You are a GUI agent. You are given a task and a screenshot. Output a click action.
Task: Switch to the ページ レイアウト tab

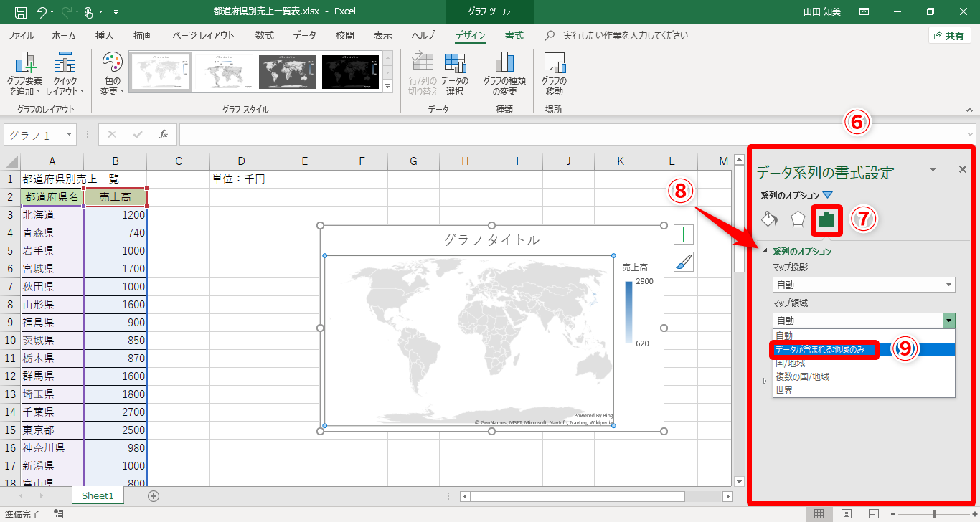pyautogui.click(x=203, y=35)
